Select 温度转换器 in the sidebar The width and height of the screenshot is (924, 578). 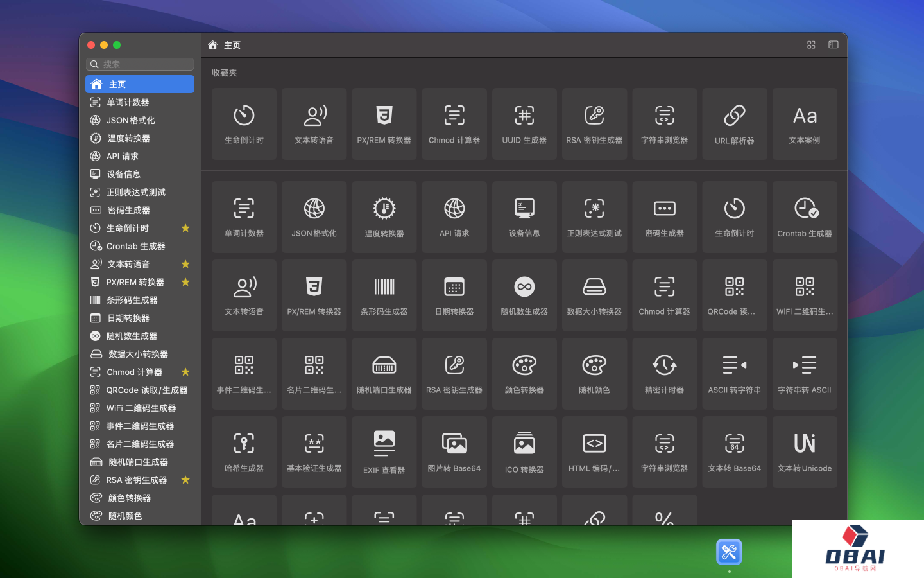pos(140,138)
